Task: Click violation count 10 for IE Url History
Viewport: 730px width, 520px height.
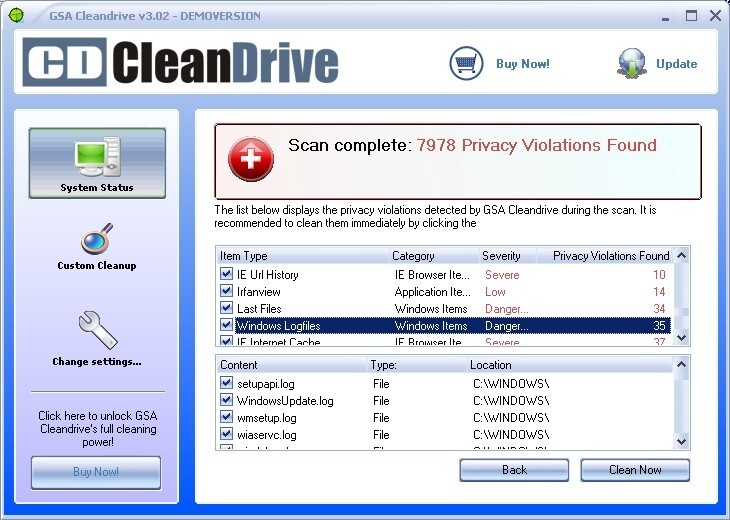Action: pos(659,275)
